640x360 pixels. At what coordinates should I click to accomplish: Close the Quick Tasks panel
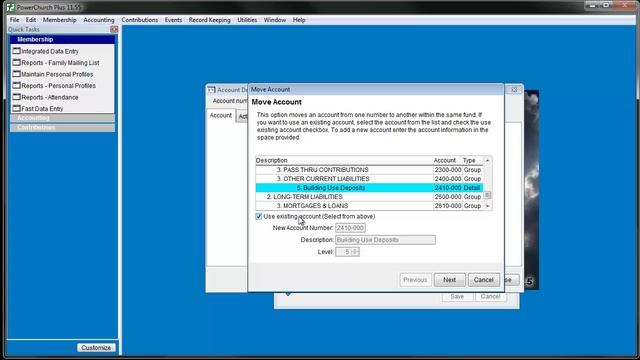tap(114, 29)
